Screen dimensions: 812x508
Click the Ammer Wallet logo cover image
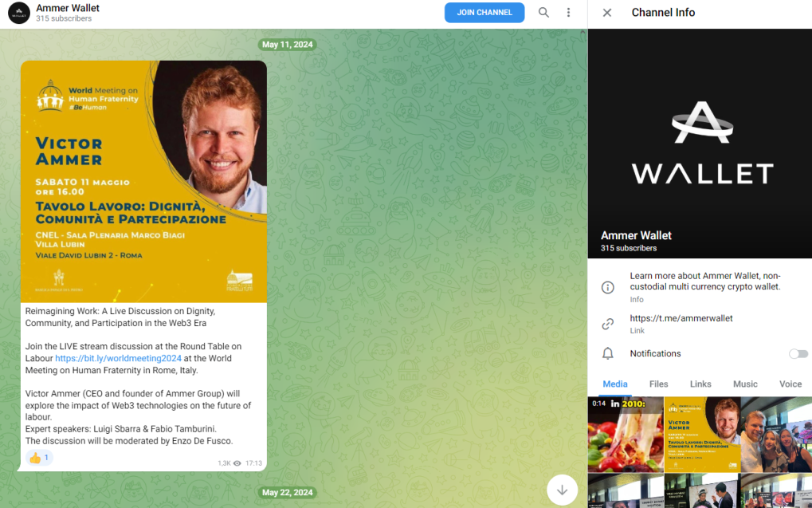coord(702,144)
